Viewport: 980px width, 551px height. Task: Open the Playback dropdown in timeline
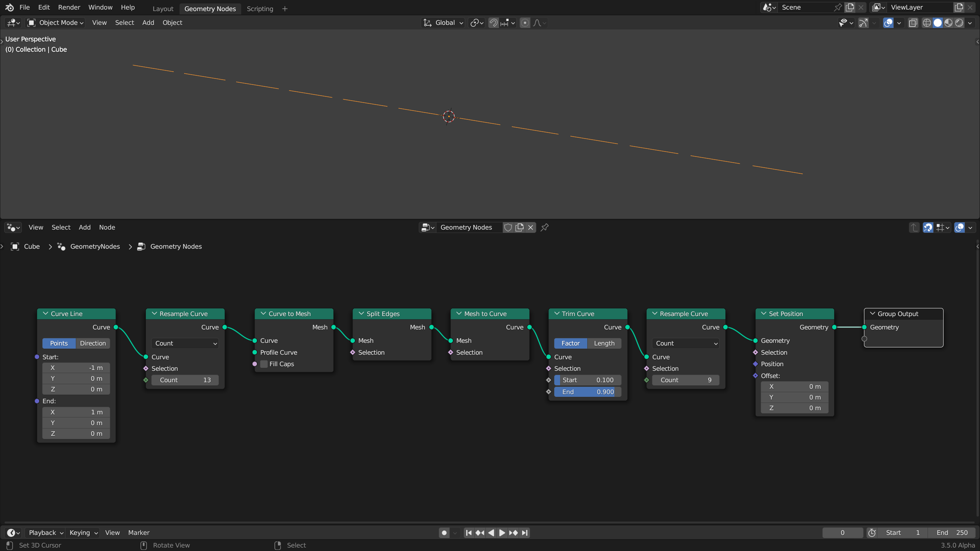point(46,533)
